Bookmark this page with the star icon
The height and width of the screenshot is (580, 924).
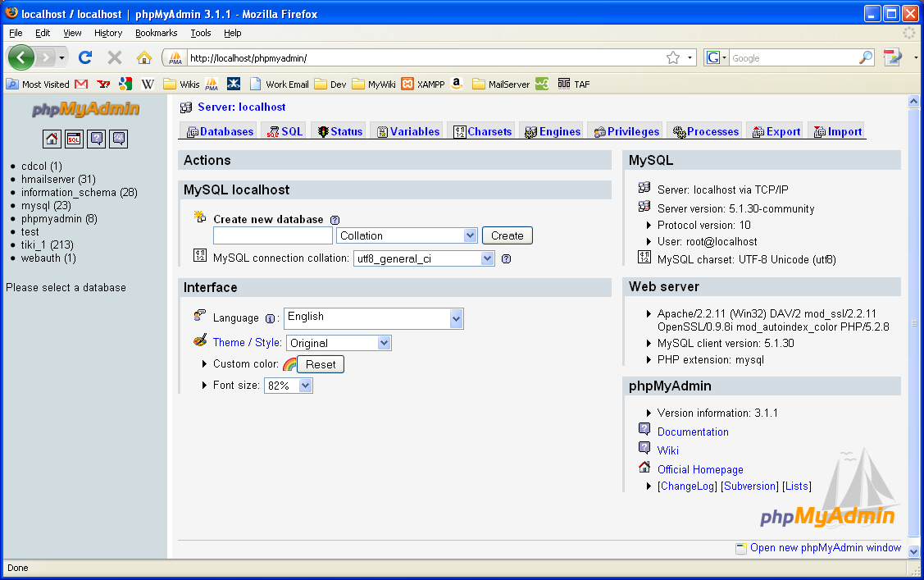click(x=673, y=57)
